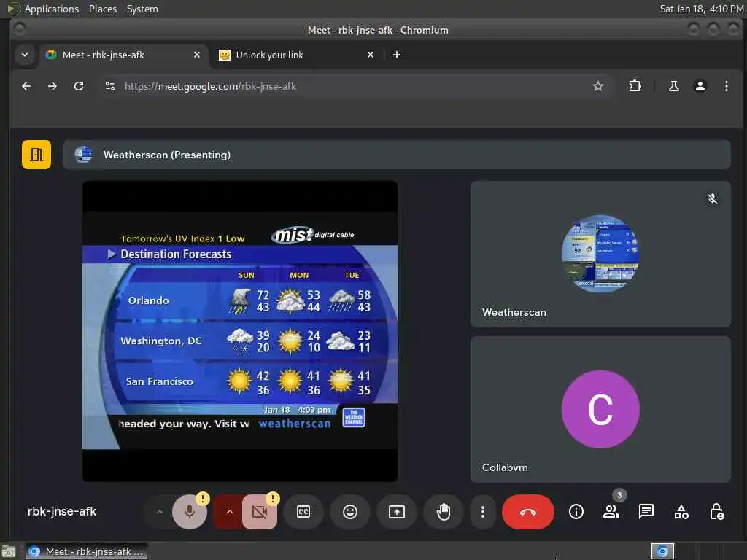
Task: Open the browser profile icon
Action: click(700, 86)
